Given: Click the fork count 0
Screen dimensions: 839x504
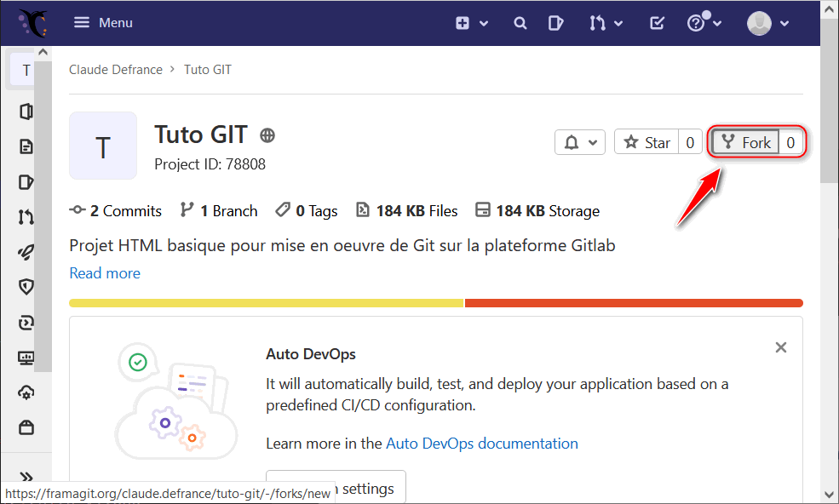Looking at the screenshot, I should coord(790,142).
